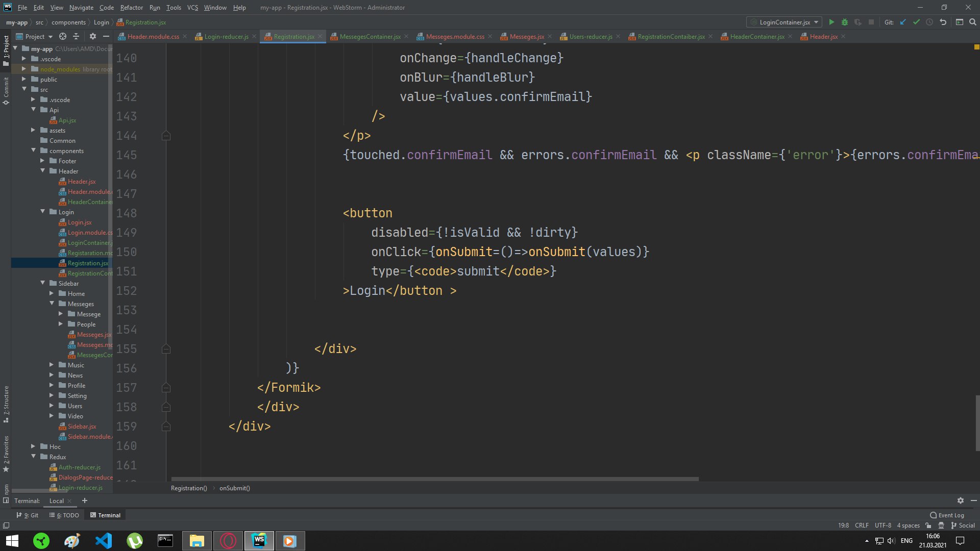
Task: Open Project panel settings gear
Action: [x=92, y=36]
